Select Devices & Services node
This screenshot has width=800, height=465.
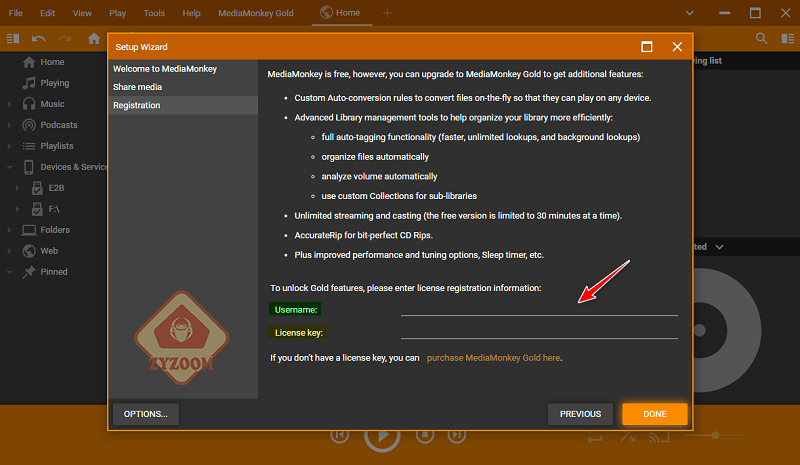coord(64,167)
